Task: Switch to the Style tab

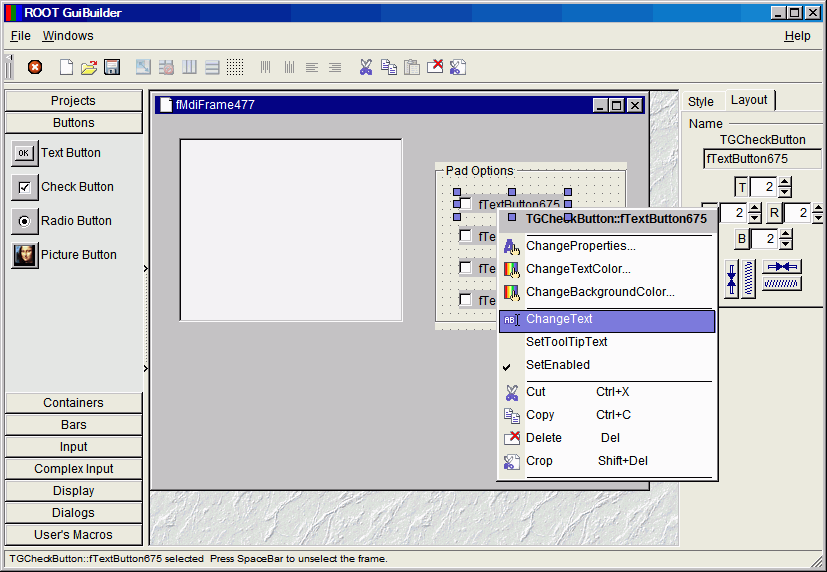Action: click(701, 101)
